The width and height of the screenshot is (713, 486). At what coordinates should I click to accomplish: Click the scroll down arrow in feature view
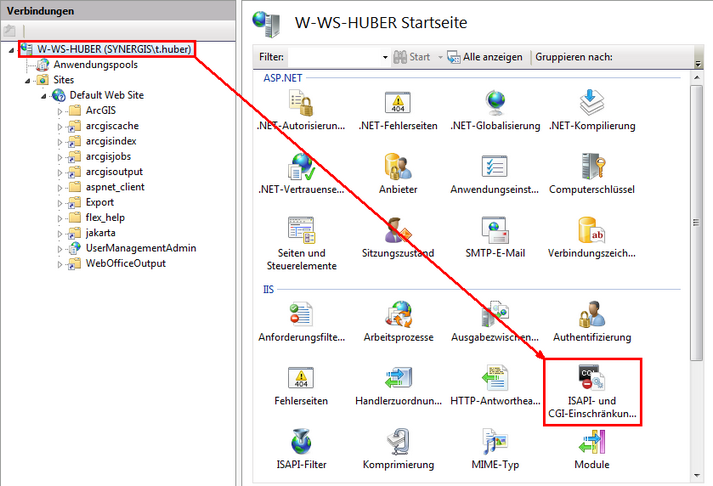pos(697,475)
